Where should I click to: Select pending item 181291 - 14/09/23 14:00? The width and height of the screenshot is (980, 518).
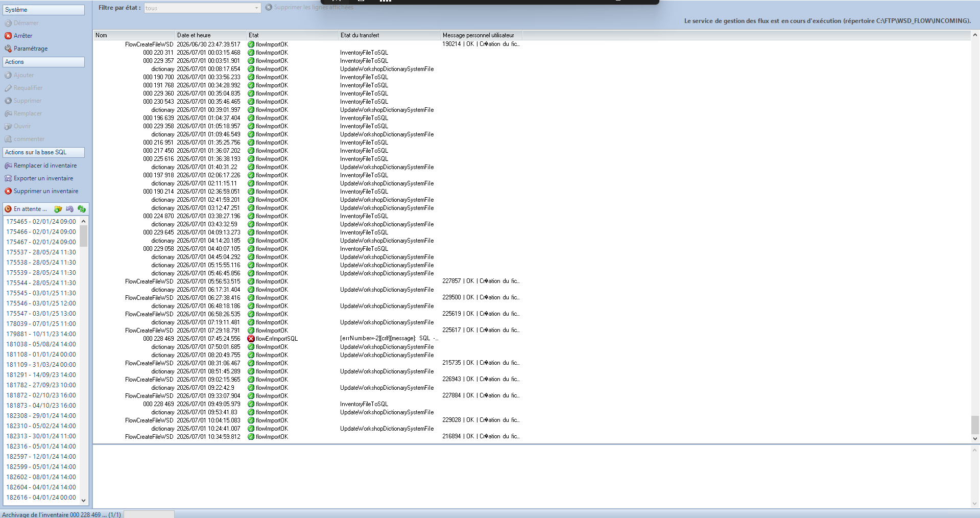(x=41, y=375)
